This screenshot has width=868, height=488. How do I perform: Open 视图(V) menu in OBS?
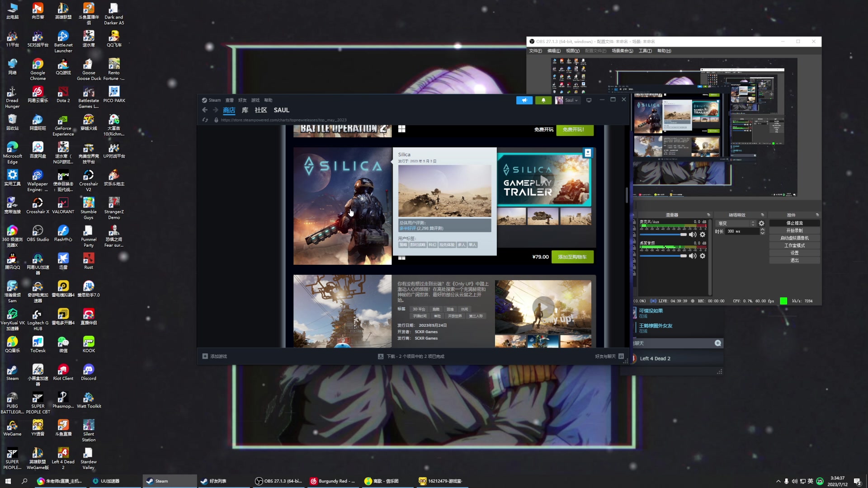point(572,51)
